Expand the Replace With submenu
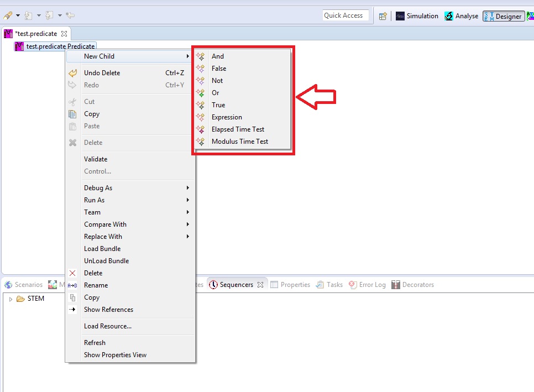The image size is (534, 392). 130,236
